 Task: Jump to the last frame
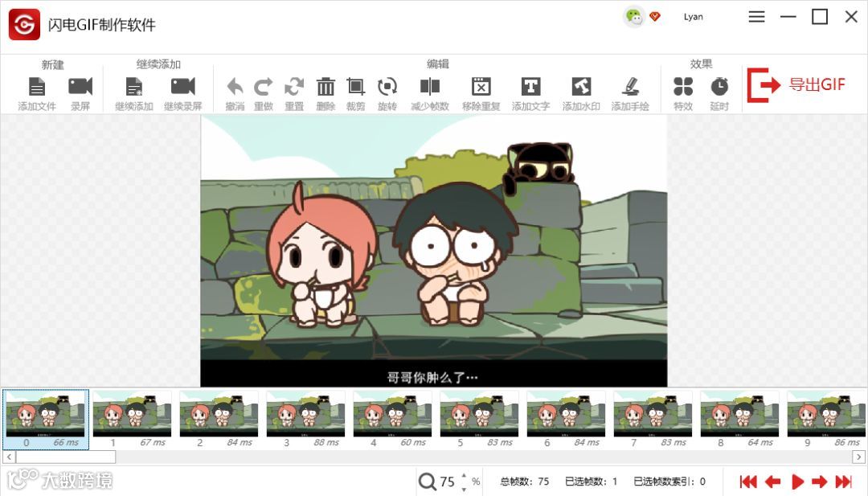844,481
